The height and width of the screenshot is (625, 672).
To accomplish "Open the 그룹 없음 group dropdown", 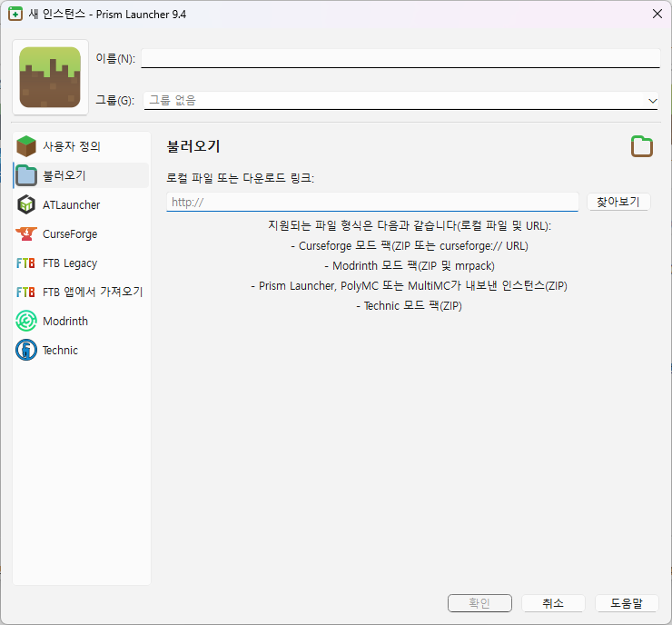I will (x=400, y=100).
